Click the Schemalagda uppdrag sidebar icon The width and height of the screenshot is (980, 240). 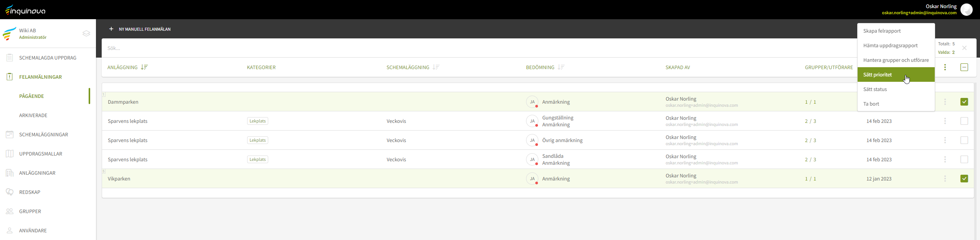tap(10, 58)
